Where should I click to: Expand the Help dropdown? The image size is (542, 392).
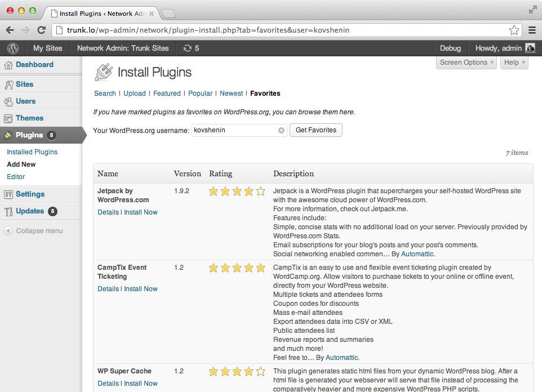[x=514, y=63]
